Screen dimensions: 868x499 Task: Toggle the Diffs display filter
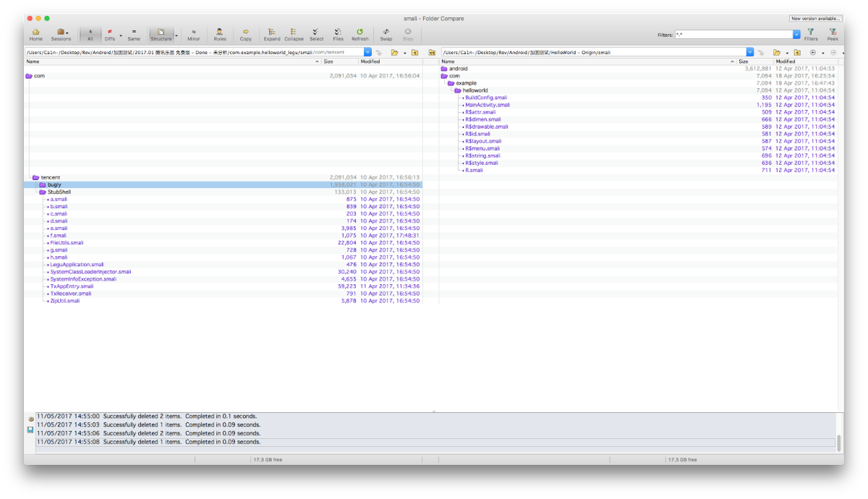click(x=109, y=34)
